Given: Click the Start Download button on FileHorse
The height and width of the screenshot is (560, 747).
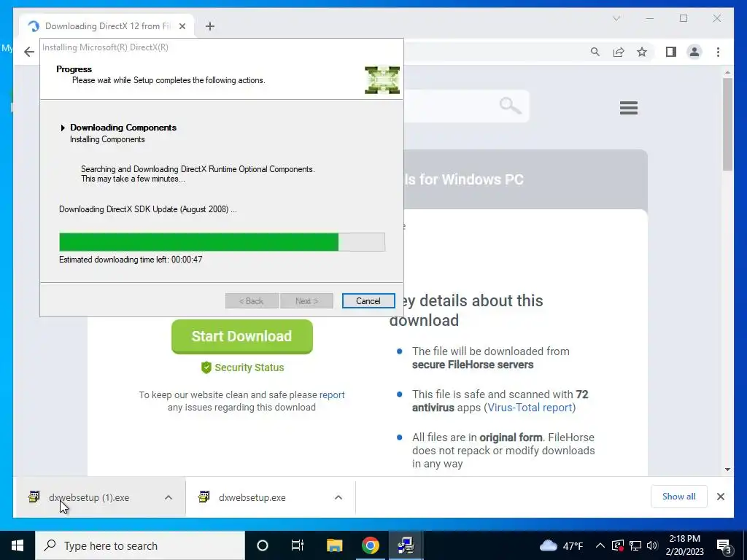Looking at the screenshot, I should (242, 336).
